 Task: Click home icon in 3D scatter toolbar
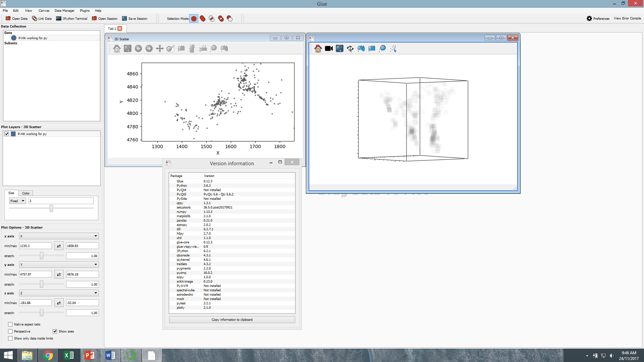[318, 49]
